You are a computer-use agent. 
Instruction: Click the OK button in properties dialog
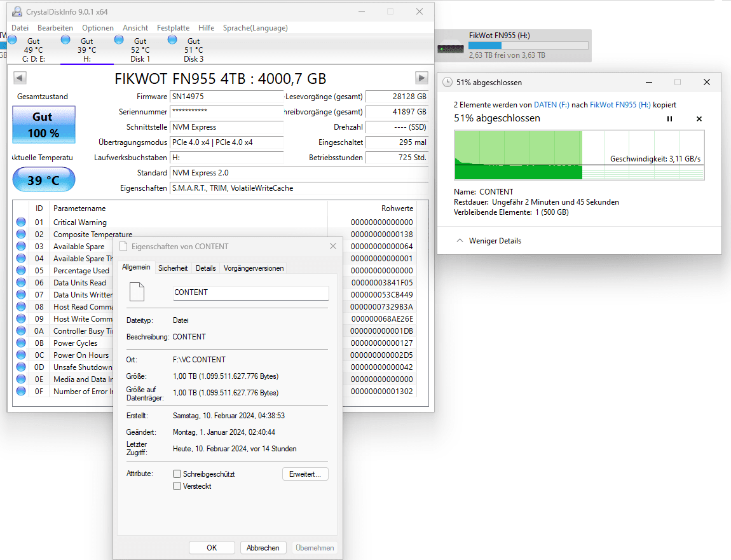tap(212, 547)
